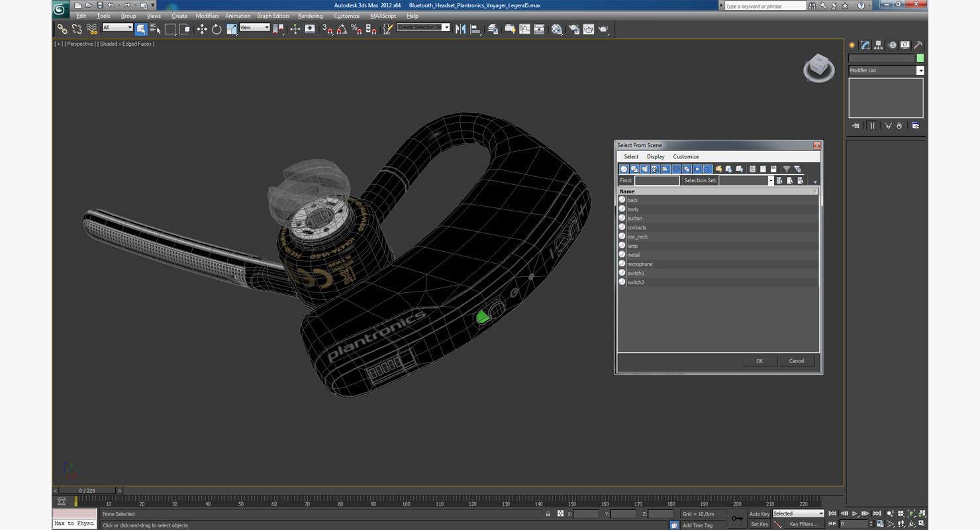Screen dimensions: 980x530
Task: Toggle Auto Key mode
Action: 759,513
